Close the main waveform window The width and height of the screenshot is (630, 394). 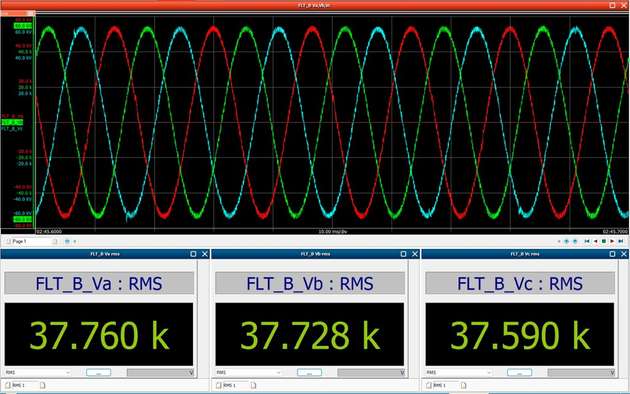coord(624,5)
